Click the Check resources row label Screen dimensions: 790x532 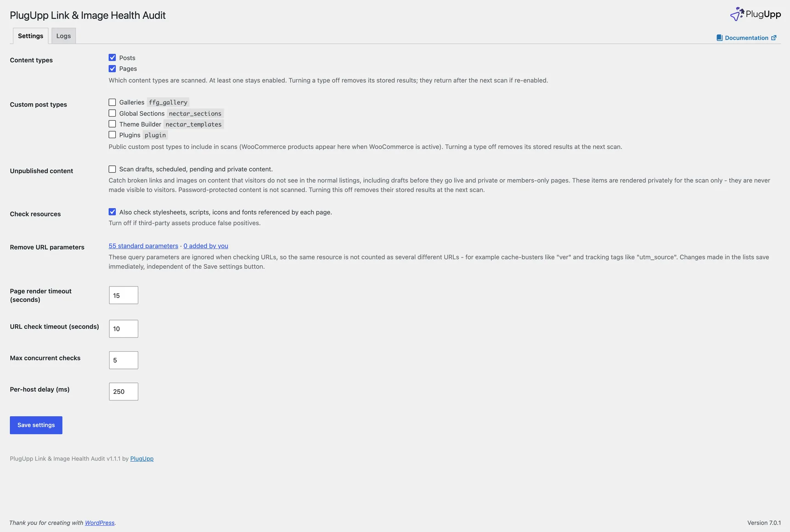[35, 214]
